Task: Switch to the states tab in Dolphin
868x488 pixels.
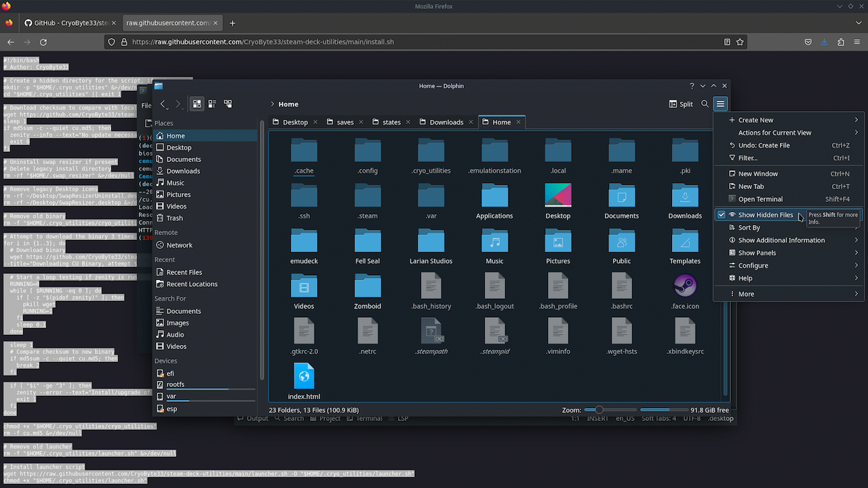Action: (x=391, y=122)
